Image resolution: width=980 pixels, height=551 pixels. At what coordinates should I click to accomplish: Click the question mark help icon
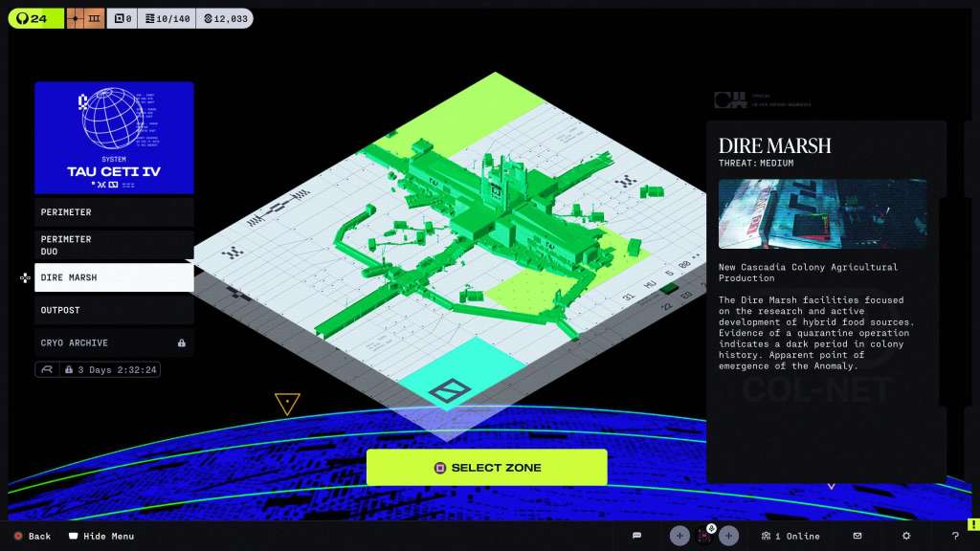[x=955, y=536]
